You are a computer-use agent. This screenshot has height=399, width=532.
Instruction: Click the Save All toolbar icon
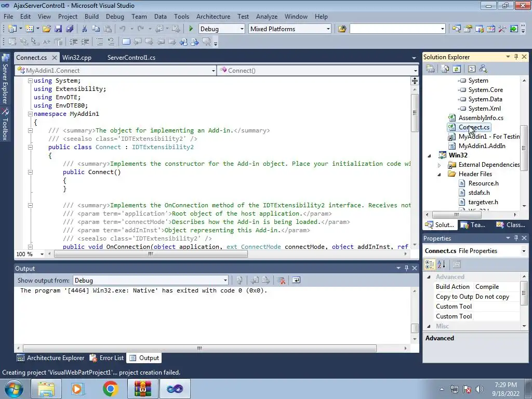pos(70,29)
